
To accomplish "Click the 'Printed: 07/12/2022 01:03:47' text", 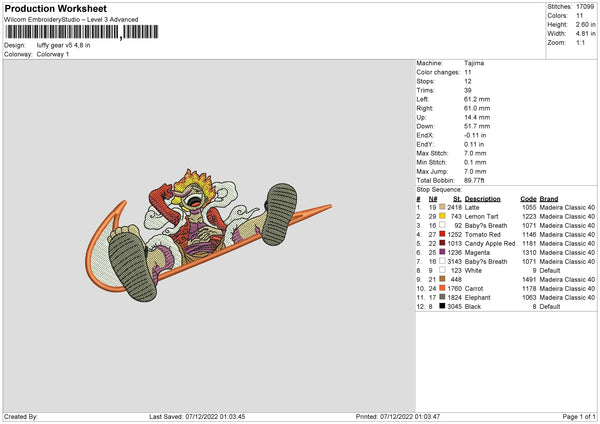I will [x=398, y=417].
